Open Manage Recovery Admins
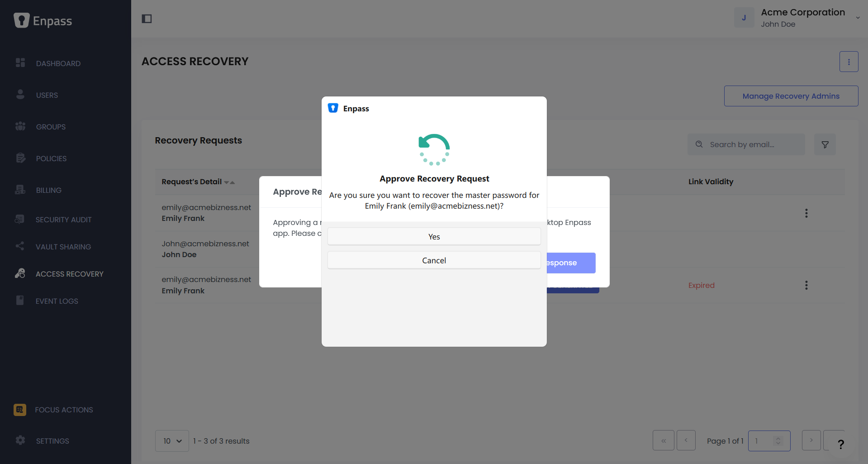This screenshot has width=868, height=464. click(x=791, y=96)
